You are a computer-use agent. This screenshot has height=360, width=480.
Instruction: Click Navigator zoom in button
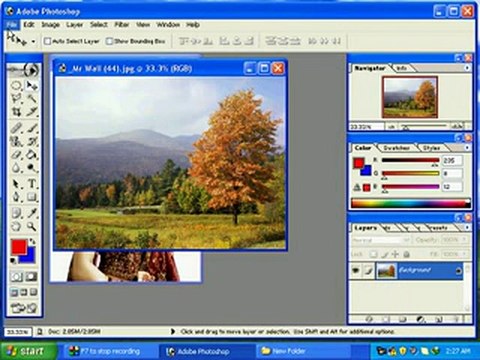[457, 127]
